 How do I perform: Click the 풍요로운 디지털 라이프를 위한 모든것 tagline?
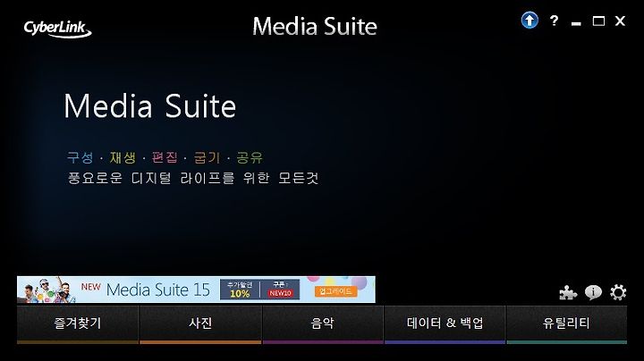pos(193,178)
